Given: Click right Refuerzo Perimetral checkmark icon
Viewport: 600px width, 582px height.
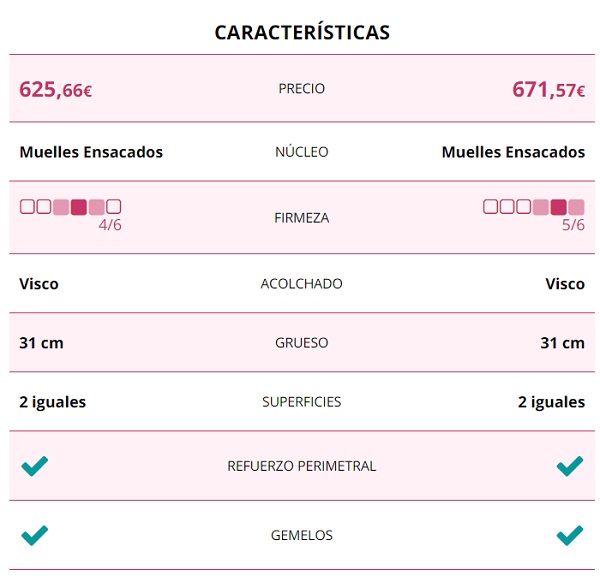Looking at the screenshot, I should (x=569, y=465).
